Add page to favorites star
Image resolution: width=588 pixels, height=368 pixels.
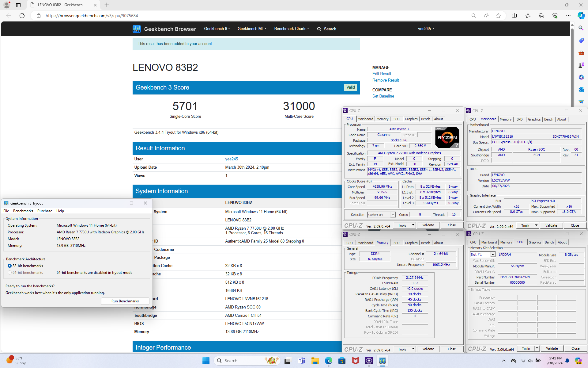[x=498, y=16]
